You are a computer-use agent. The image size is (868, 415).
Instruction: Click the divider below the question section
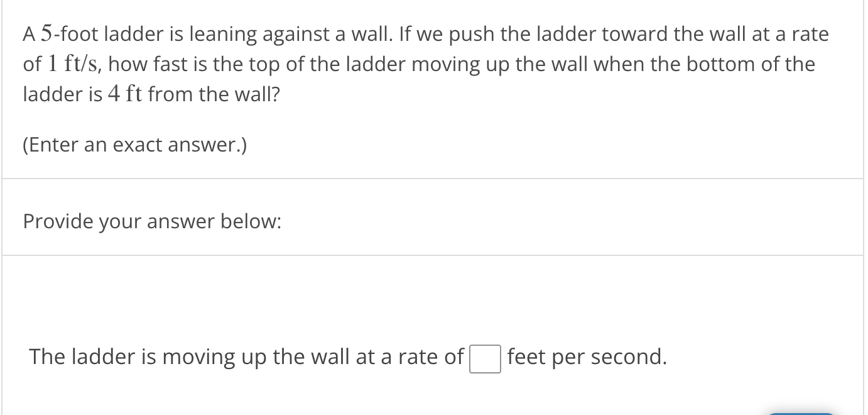(434, 177)
